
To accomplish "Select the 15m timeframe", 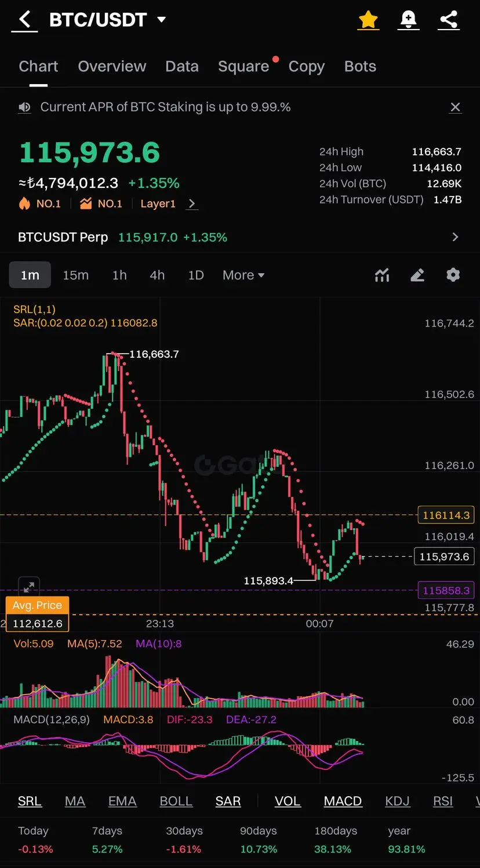I will click(x=76, y=275).
